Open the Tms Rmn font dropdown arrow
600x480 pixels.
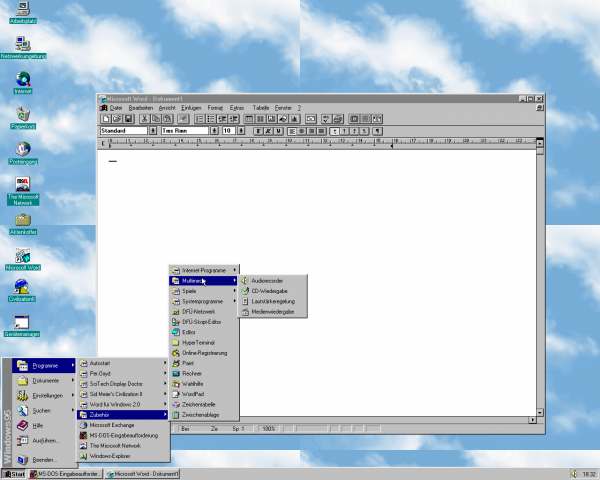pos(214,131)
